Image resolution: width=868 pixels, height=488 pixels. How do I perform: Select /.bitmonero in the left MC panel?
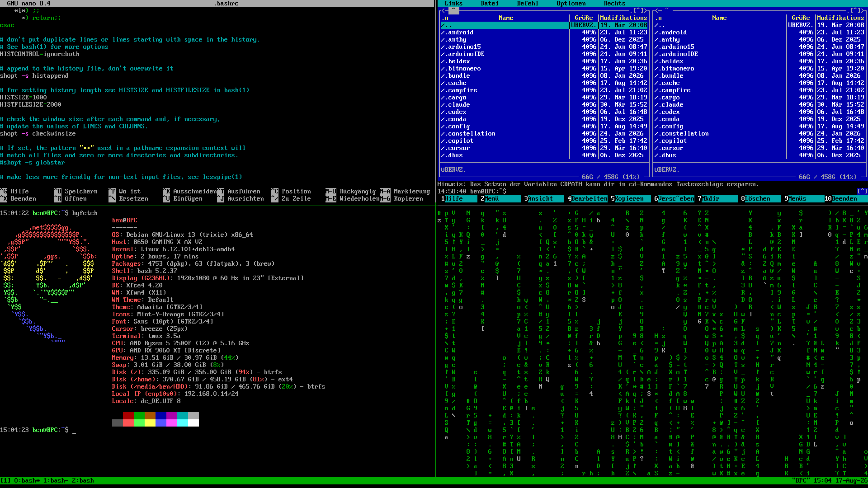(x=544, y=69)
